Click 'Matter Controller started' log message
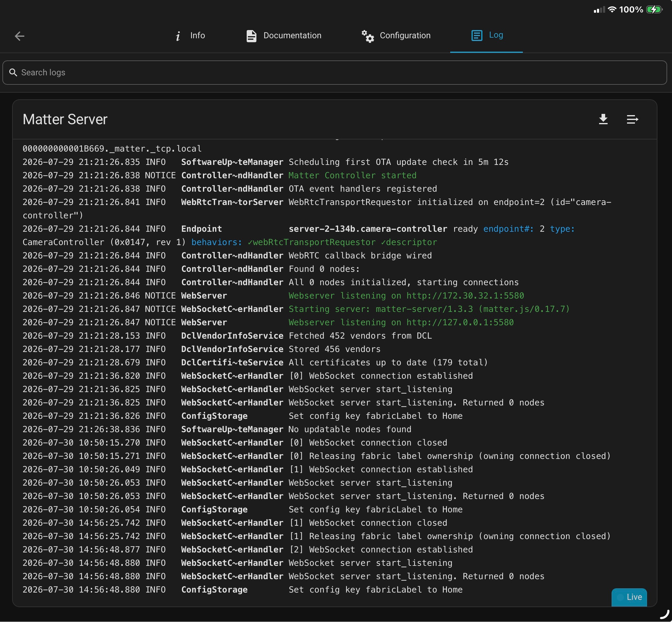The image size is (672, 622). [352, 175]
